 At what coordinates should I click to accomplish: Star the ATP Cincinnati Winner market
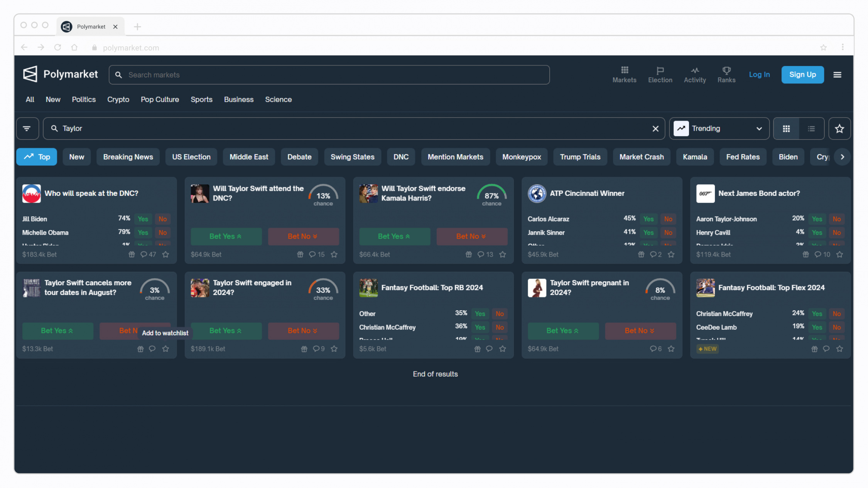tap(671, 254)
